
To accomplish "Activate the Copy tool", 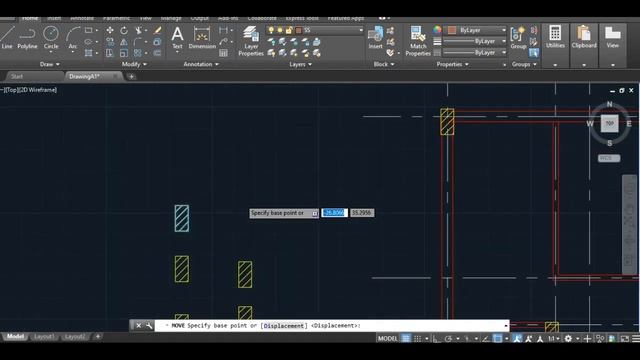I will point(110,42).
